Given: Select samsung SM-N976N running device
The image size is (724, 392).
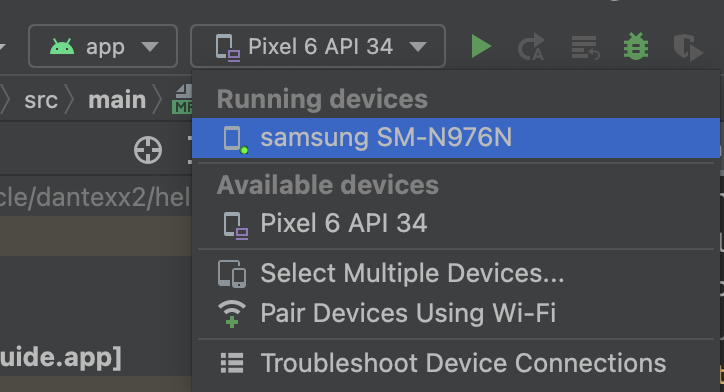Looking at the screenshot, I should click(455, 138).
